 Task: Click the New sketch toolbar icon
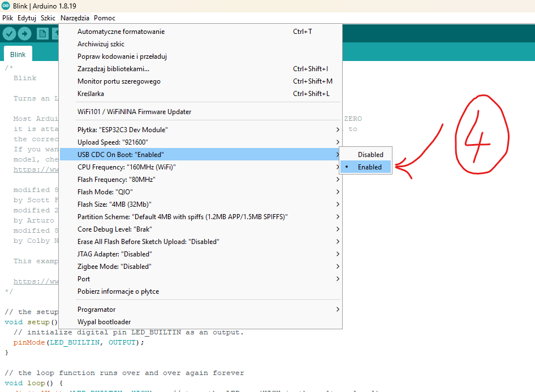pos(42,33)
